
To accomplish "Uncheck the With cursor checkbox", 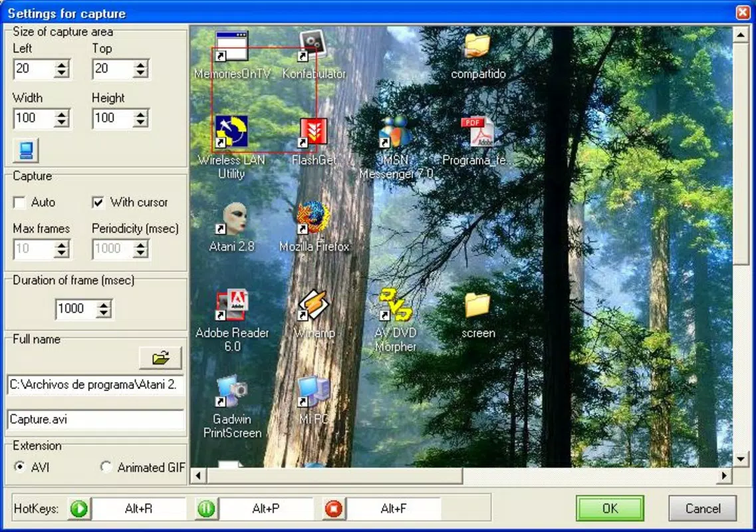I will point(98,203).
